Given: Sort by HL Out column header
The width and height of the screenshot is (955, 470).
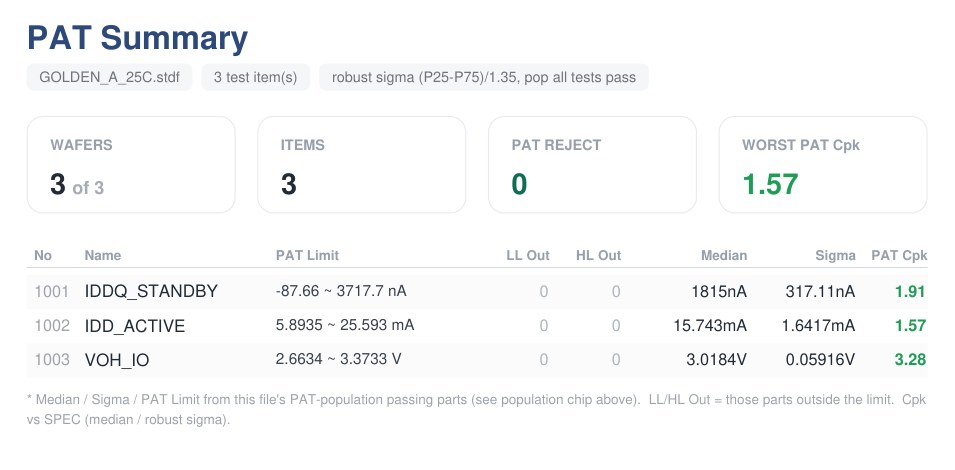Looking at the screenshot, I should pos(598,256).
